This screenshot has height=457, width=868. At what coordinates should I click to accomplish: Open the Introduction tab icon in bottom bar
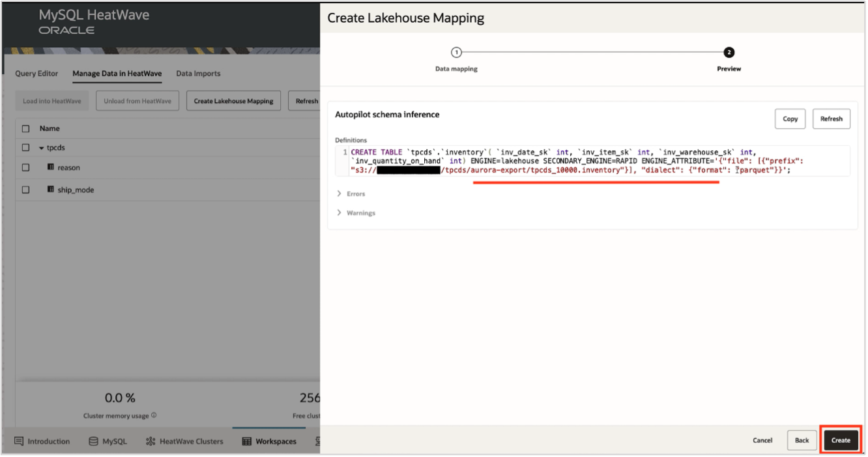click(20, 441)
